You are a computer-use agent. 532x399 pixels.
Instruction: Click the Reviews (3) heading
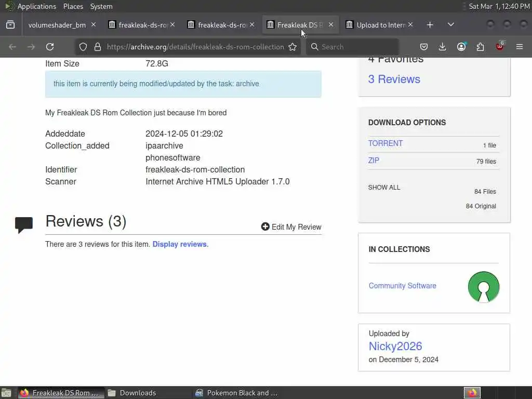(x=86, y=221)
